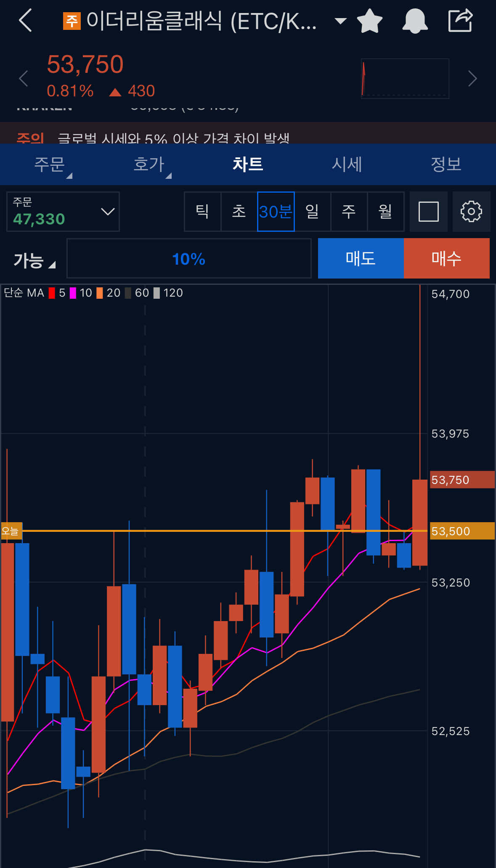Viewport: 496px width, 868px height.
Task: Open the 정보 tab
Action: point(446,164)
